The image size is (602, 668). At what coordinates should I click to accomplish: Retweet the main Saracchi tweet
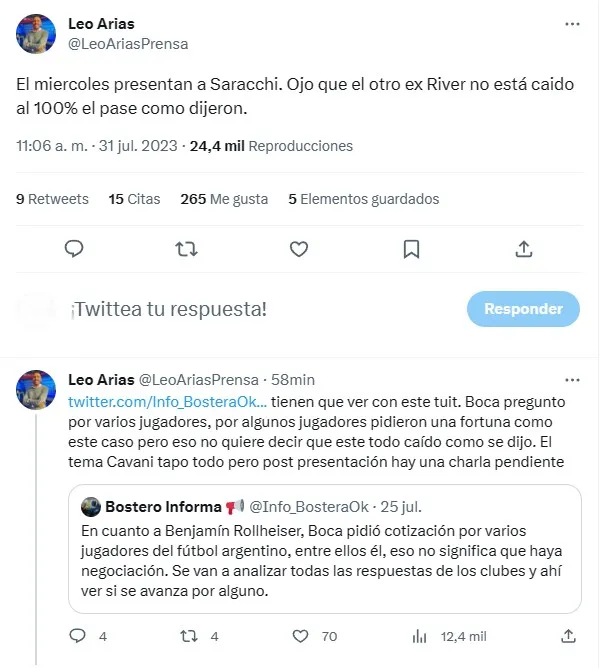pyautogui.click(x=186, y=249)
